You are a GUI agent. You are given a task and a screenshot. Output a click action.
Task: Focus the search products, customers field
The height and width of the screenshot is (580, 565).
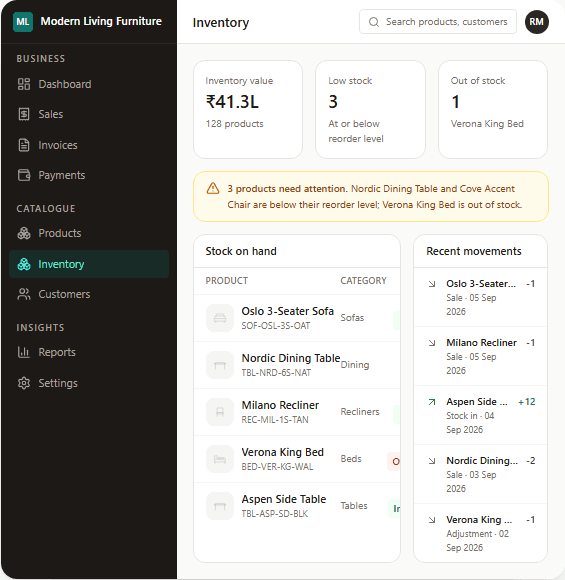click(x=438, y=22)
